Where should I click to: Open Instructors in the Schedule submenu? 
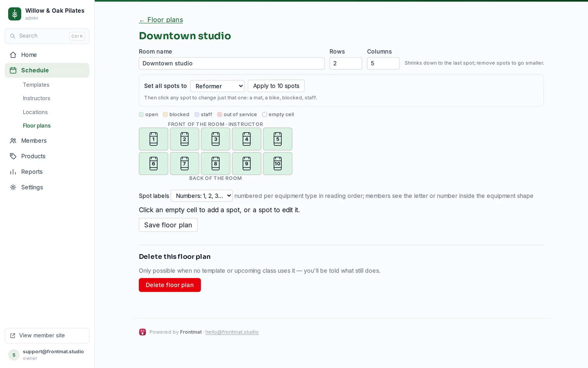tap(37, 98)
